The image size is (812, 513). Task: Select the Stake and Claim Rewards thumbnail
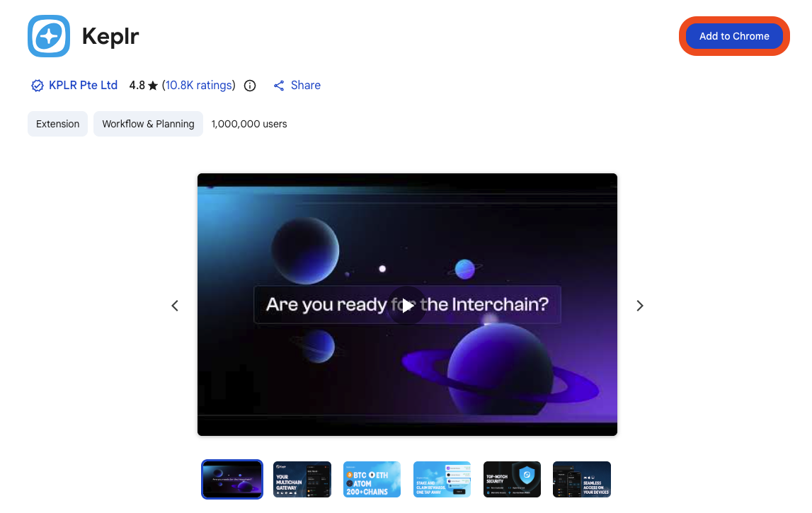[442, 479]
